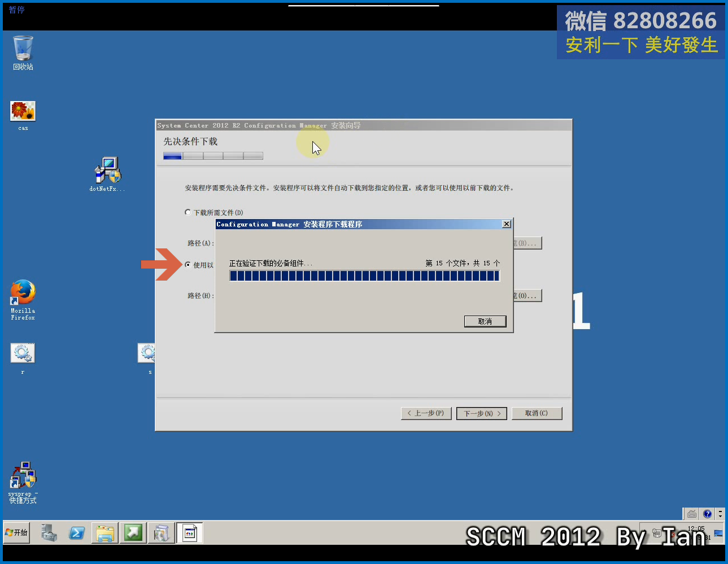
Task: Select the download required files radio option
Action: [214, 212]
